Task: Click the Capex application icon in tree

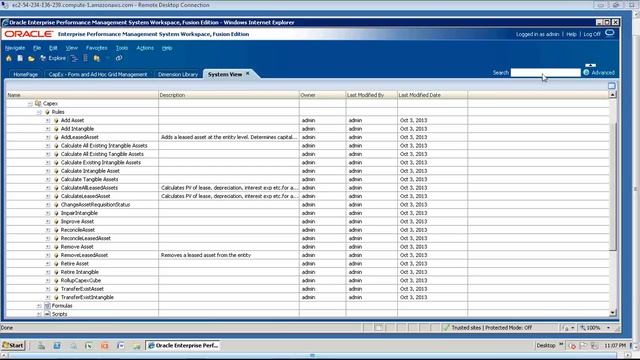Action: point(38,104)
